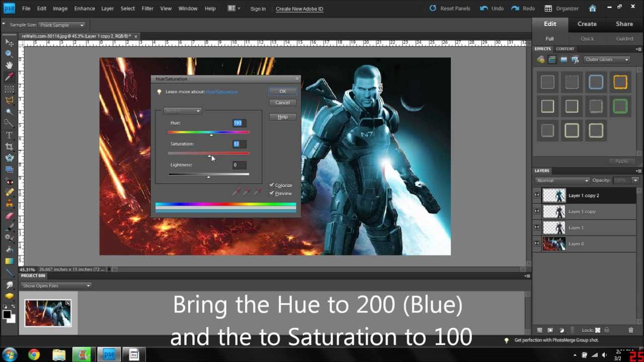Screen dimensions: 644x362
Task: Open the Enhance menu
Action: (x=85, y=9)
